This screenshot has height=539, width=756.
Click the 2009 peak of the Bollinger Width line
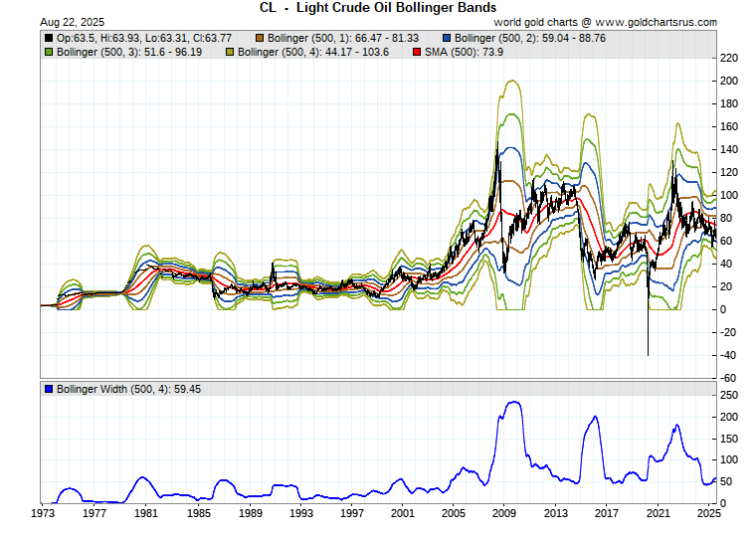(x=514, y=402)
